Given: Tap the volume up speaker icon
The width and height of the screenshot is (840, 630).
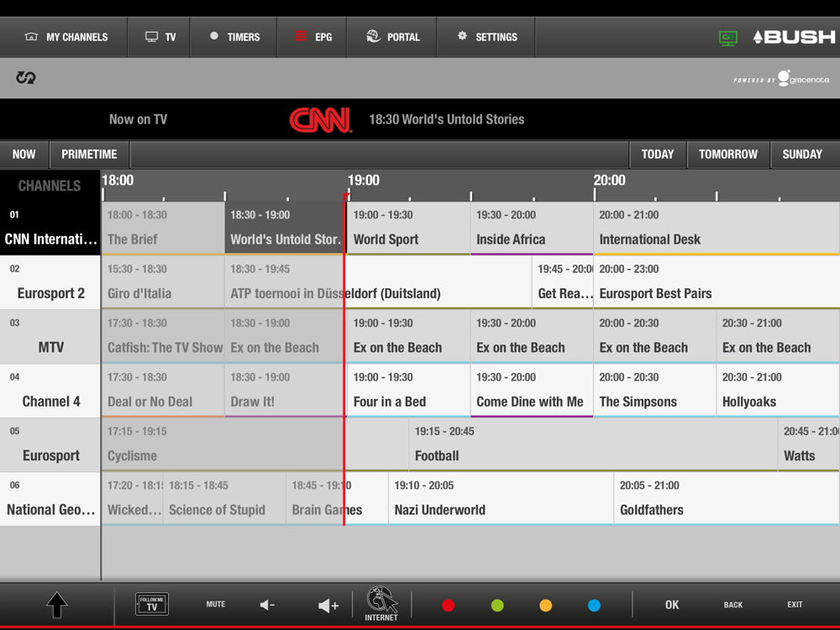Looking at the screenshot, I should click(x=328, y=605).
